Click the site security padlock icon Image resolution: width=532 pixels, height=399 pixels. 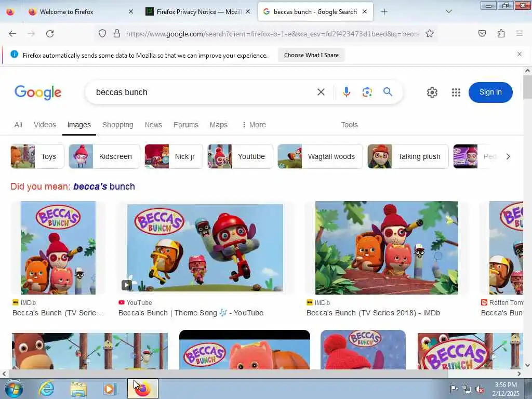tap(117, 34)
